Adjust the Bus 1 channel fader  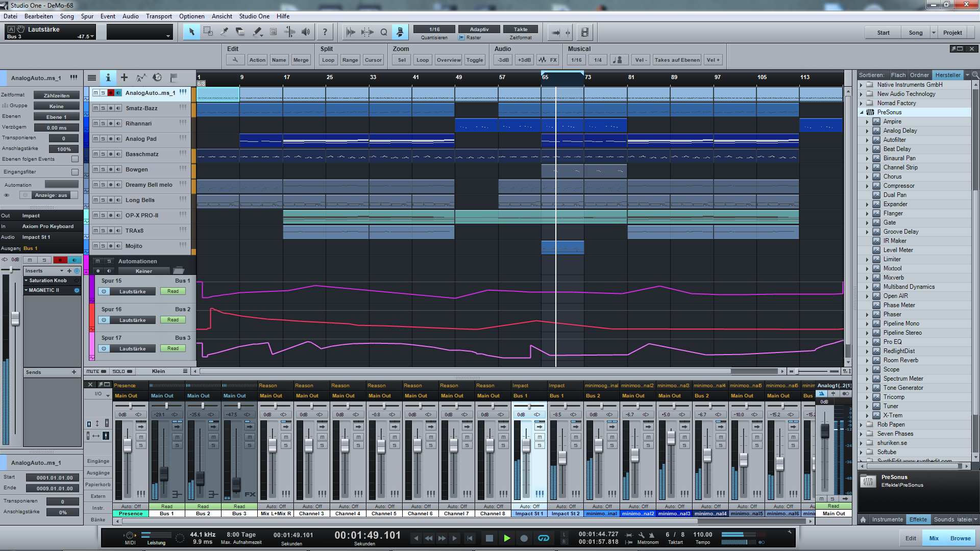click(x=164, y=473)
